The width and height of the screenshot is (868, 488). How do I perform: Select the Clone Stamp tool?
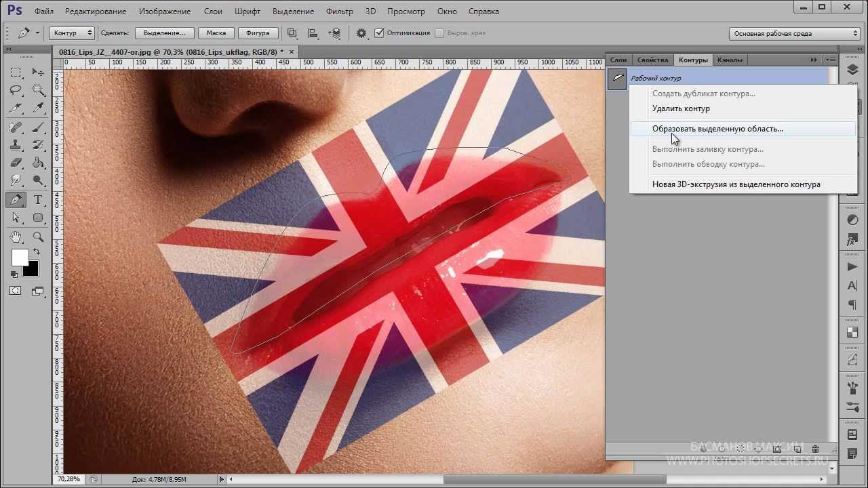point(16,145)
